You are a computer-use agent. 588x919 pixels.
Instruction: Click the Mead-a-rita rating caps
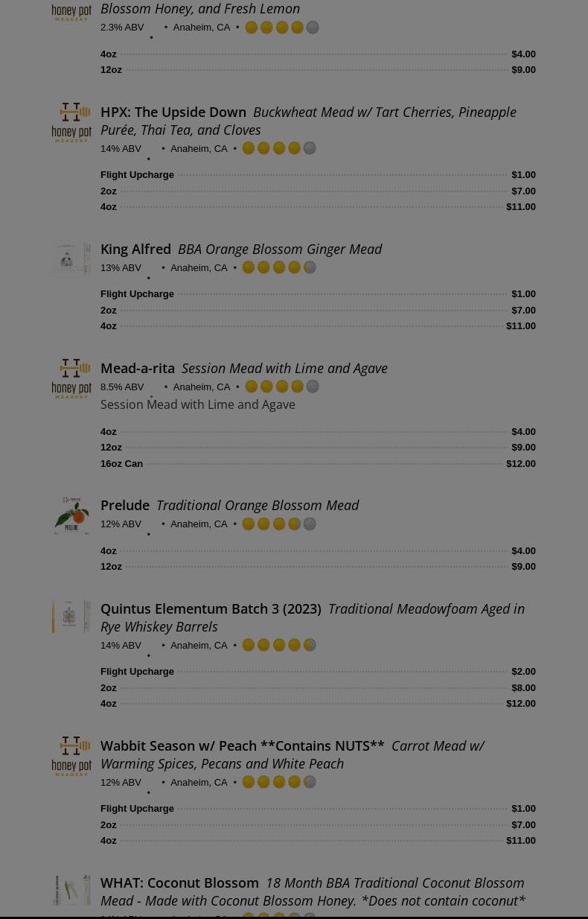pyautogui.click(x=282, y=387)
